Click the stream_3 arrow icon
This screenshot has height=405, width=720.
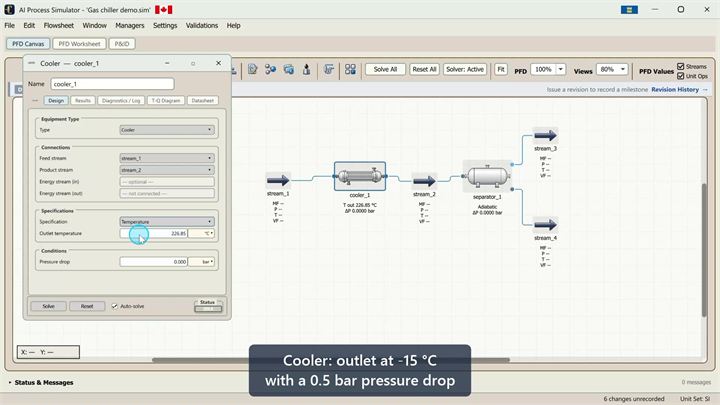coord(546,135)
